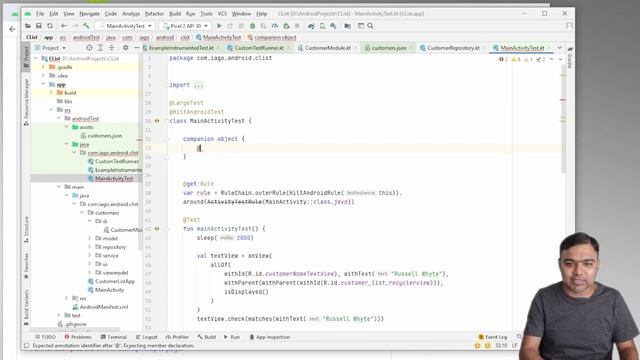The width and height of the screenshot is (640, 360).
Task: Open the Event Log button
Action: click(493, 337)
